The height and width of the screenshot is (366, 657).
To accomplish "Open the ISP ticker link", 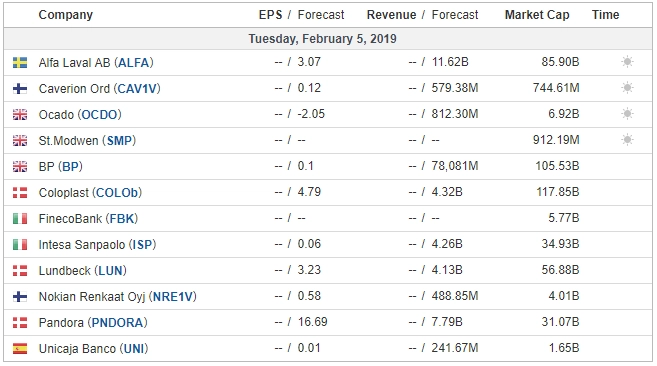I will pyautogui.click(x=142, y=245).
